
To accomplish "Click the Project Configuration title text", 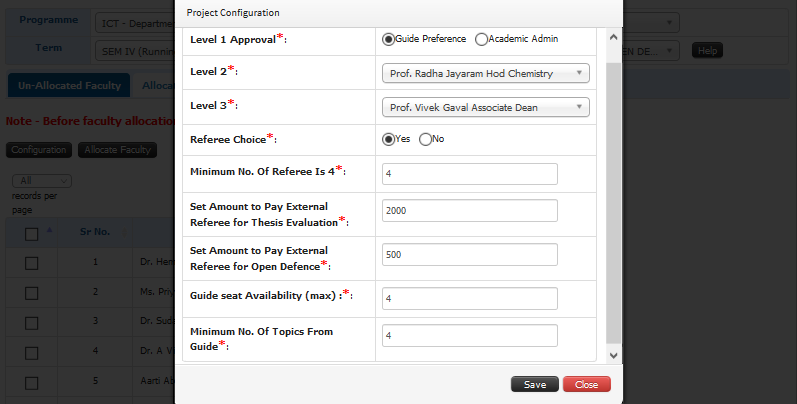I will tap(233, 13).
